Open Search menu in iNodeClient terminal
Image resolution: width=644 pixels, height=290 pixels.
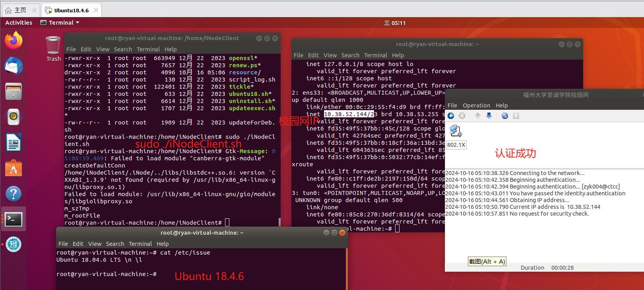click(x=123, y=49)
